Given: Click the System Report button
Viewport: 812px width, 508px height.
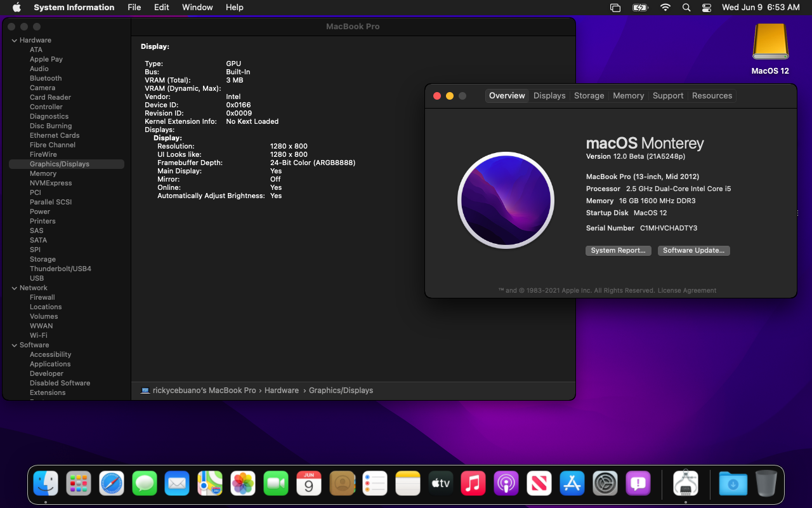Looking at the screenshot, I should coord(618,251).
